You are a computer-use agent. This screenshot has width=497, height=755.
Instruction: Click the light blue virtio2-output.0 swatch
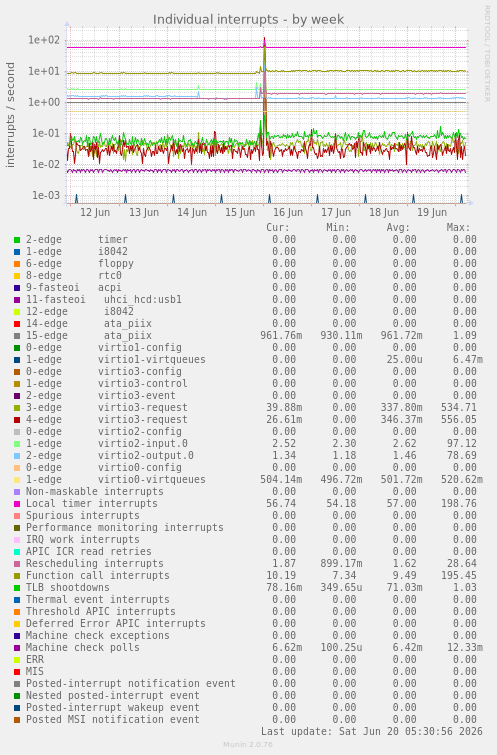click(17, 456)
